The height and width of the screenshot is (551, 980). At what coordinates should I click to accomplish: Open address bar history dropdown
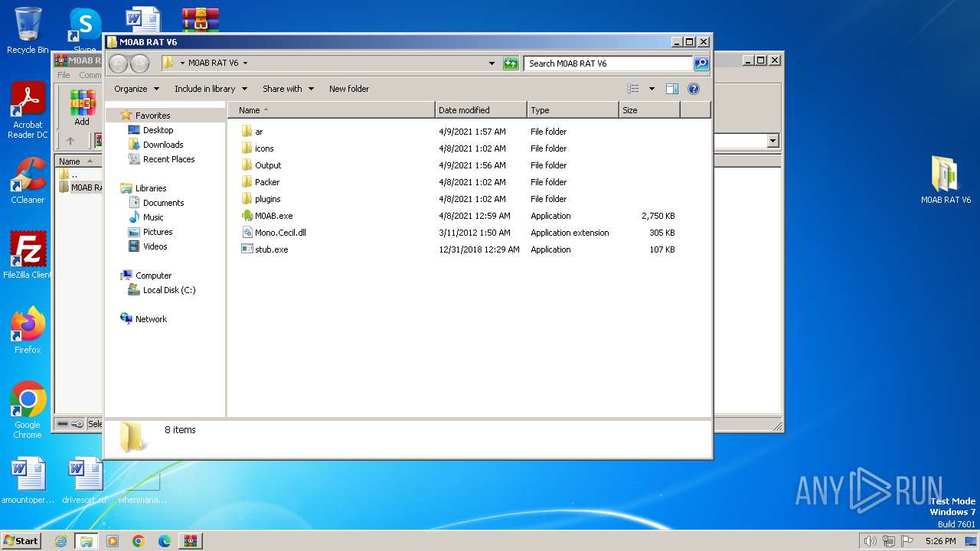click(492, 64)
